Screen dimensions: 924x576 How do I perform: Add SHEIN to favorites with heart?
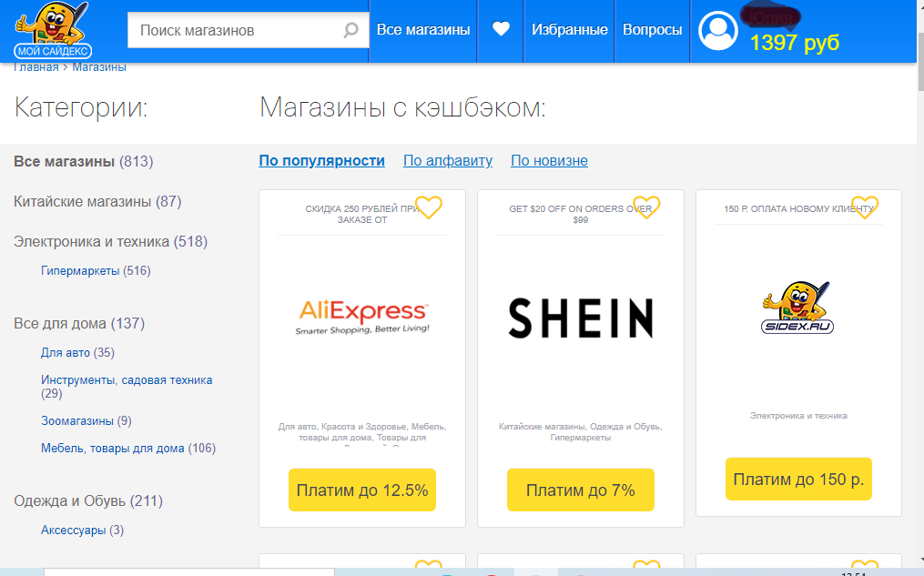pos(646,207)
